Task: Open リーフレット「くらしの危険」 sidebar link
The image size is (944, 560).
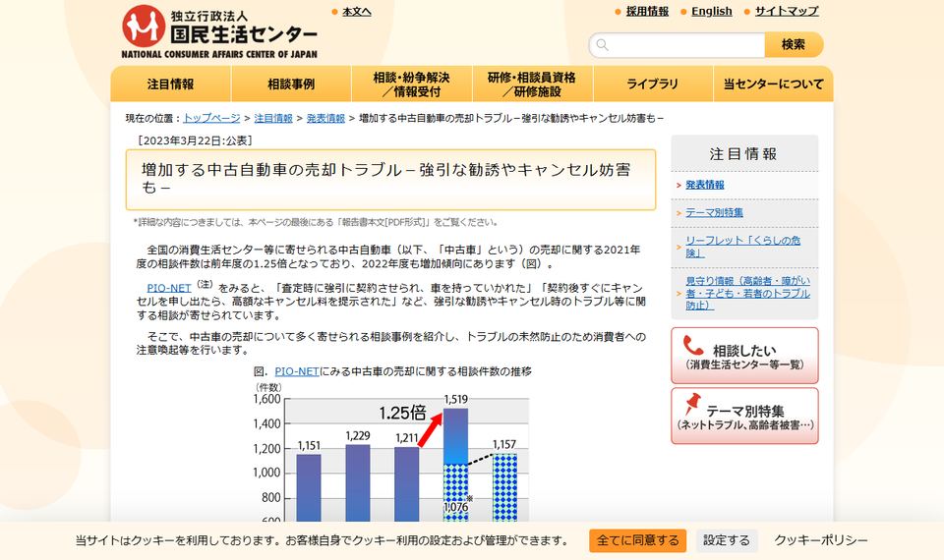Action: [743, 247]
